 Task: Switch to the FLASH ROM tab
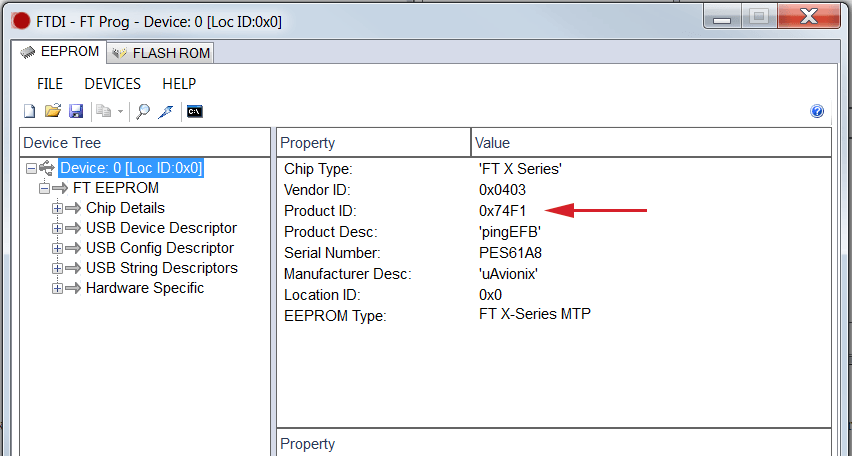pos(161,53)
